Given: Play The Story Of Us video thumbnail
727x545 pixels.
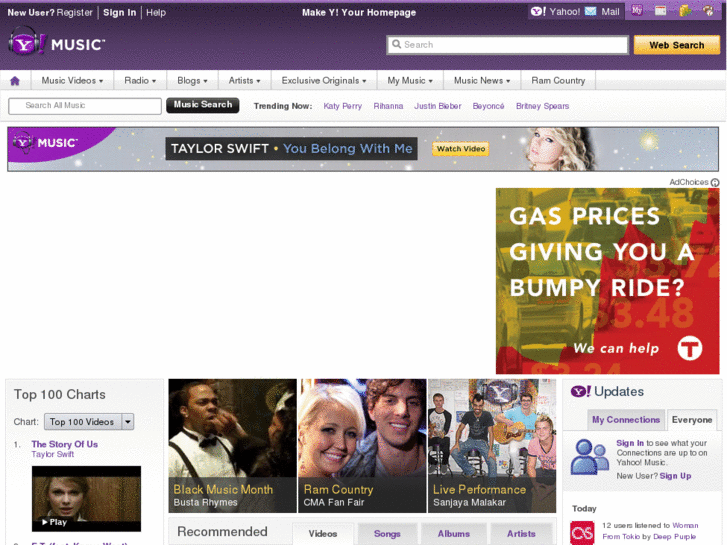Looking at the screenshot, I should click(86, 499).
